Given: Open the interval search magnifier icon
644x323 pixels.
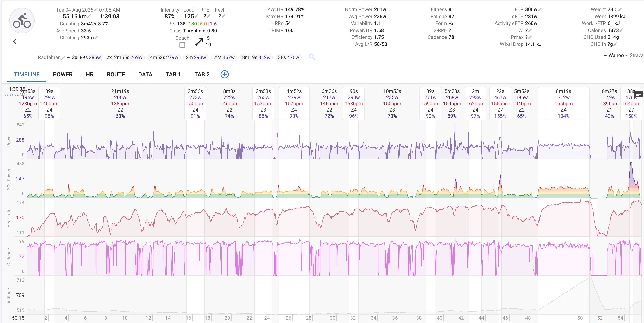Looking at the screenshot, I should coord(312,57).
